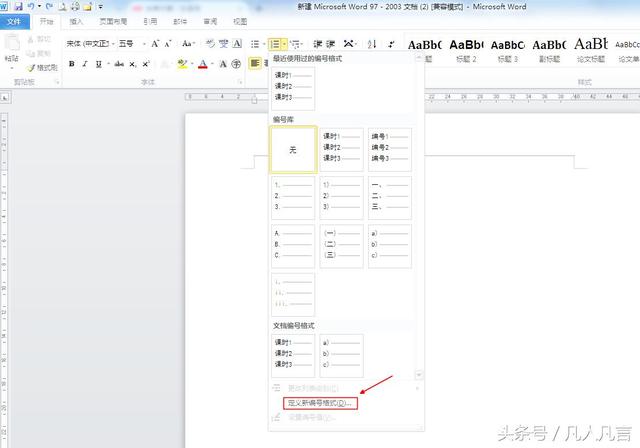Image resolution: width=640 pixels, height=448 pixels.
Task: Toggle Bold formatting
Action: click(x=72, y=64)
